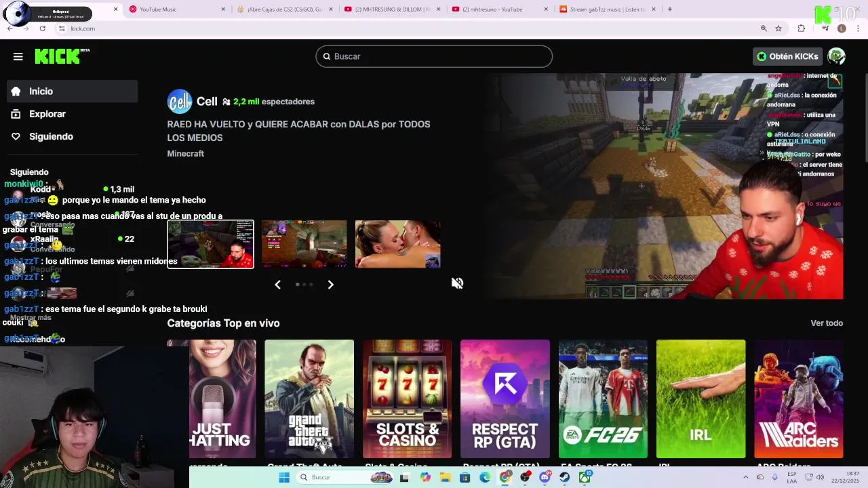Open Grand Theft Auto V category card
868x488 pixels.
click(309, 399)
